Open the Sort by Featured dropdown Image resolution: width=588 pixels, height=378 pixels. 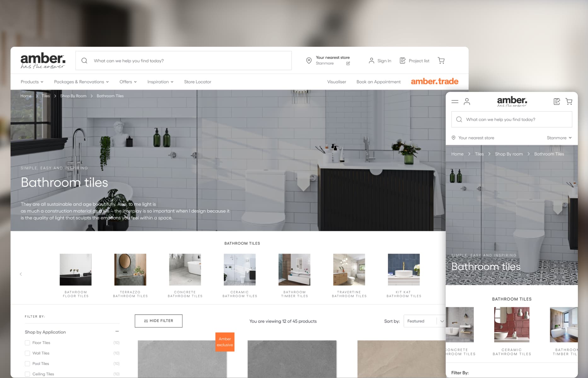tap(424, 321)
